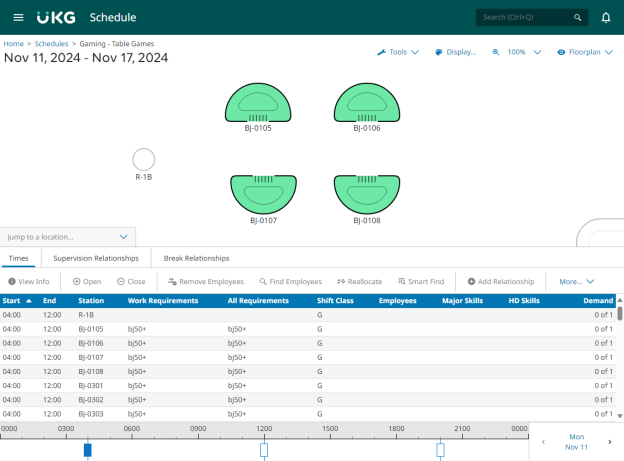Screen dimensions: 624x461
Task: Select the BJ-0303 table row
Action: tap(308, 414)
